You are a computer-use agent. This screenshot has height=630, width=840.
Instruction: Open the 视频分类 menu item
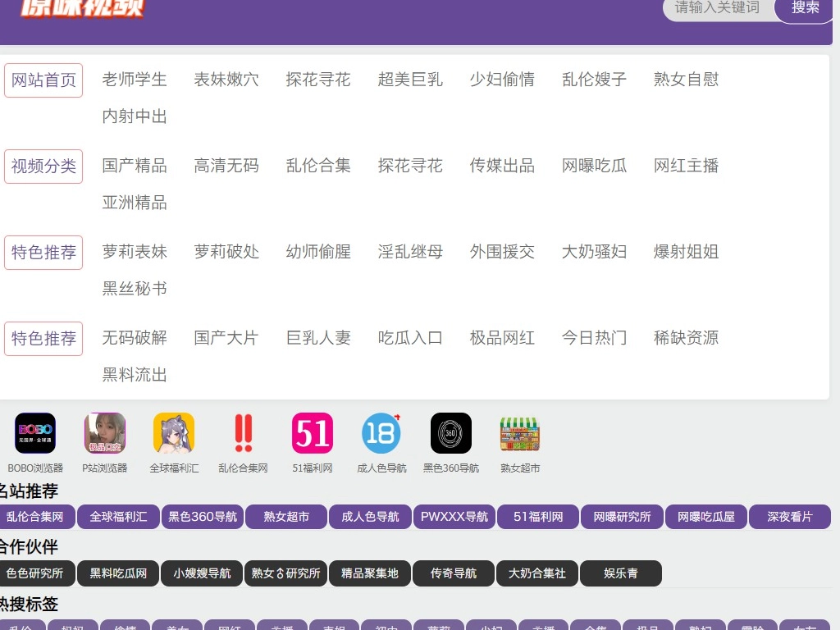(43, 167)
